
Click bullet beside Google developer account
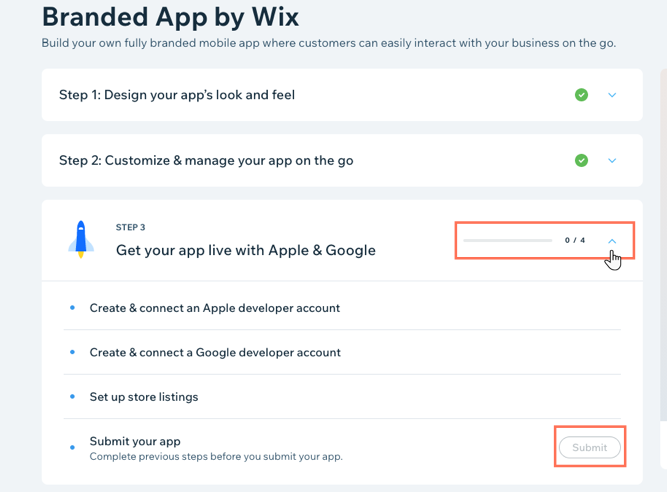[72, 352]
